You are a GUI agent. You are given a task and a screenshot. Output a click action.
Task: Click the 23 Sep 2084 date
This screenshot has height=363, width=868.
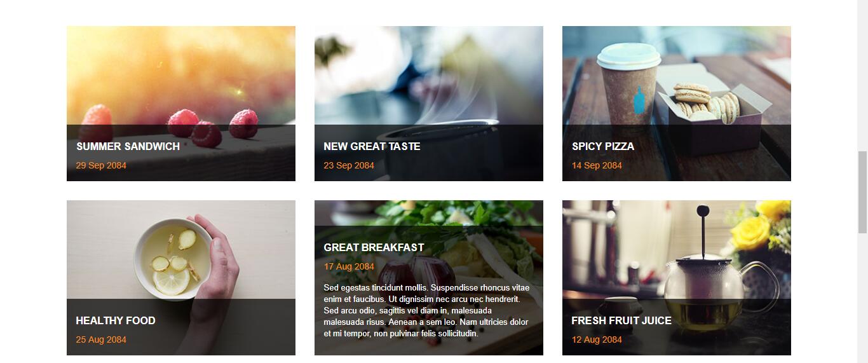point(349,165)
